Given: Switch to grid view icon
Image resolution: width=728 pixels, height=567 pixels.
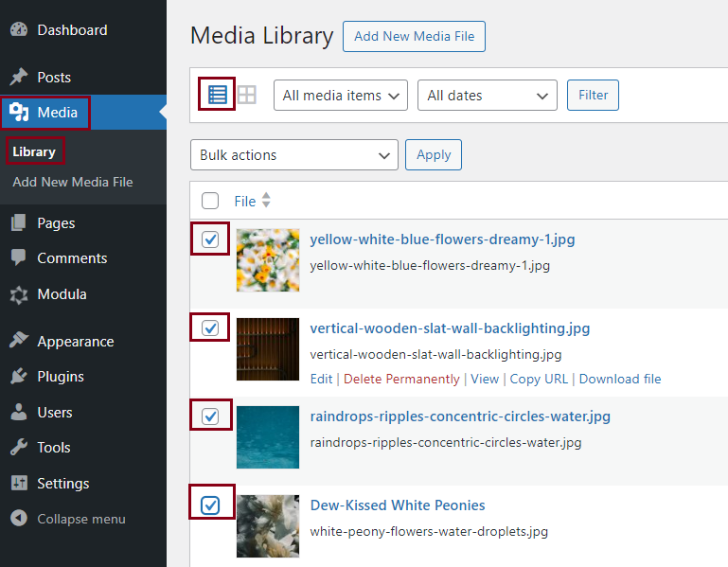Looking at the screenshot, I should coord(247,95).
